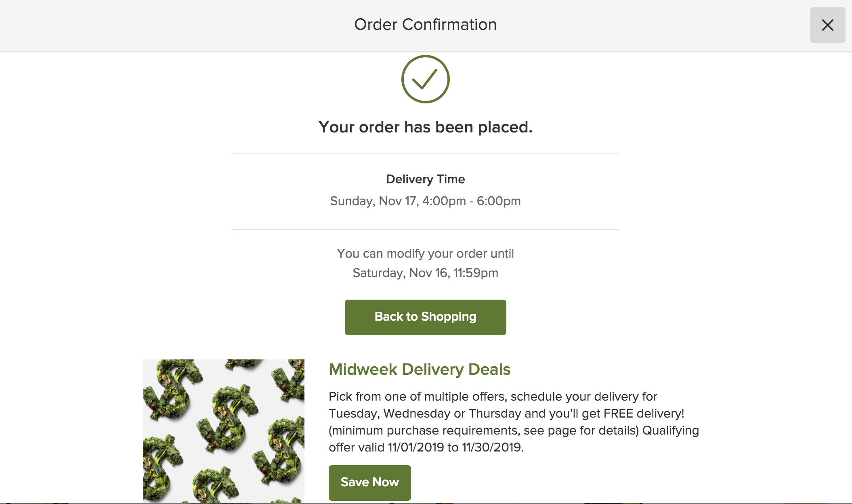Click the Sunday, Nov 17 delivery window text
The height and width of the screenshot is (504, 852).
coord(425,201)
